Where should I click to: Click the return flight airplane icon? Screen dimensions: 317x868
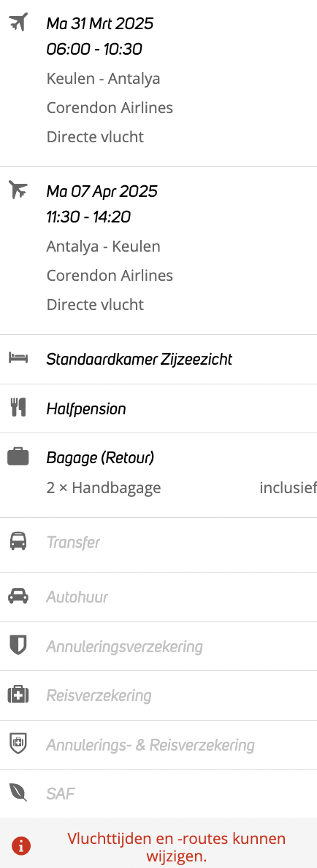pos(18,190)
